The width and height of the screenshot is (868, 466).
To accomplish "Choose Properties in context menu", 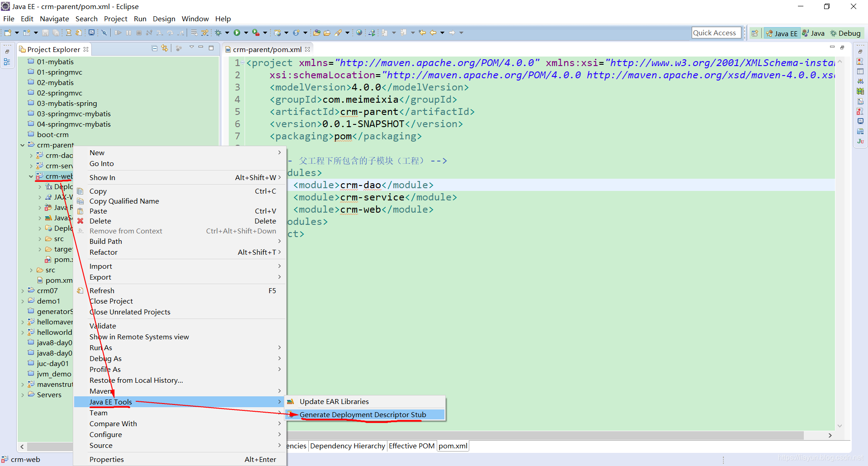I will pyautogui.click(x=180, y=459).
